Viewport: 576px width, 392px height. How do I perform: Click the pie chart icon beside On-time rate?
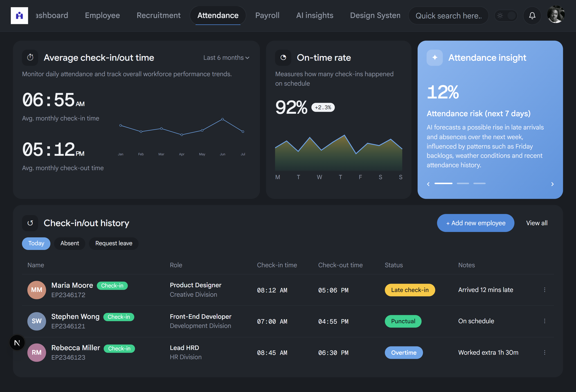tap(283, 58)
